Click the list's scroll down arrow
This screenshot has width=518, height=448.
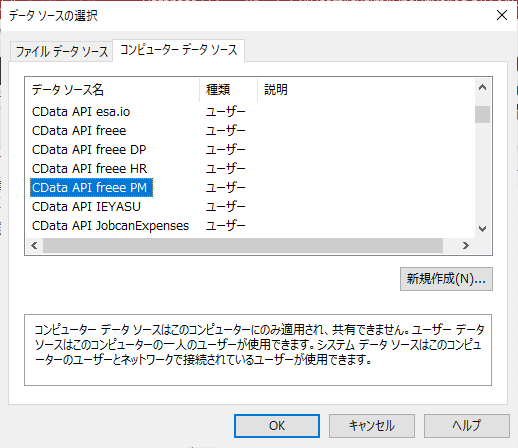pyautogui.click(x=482, y=229)
